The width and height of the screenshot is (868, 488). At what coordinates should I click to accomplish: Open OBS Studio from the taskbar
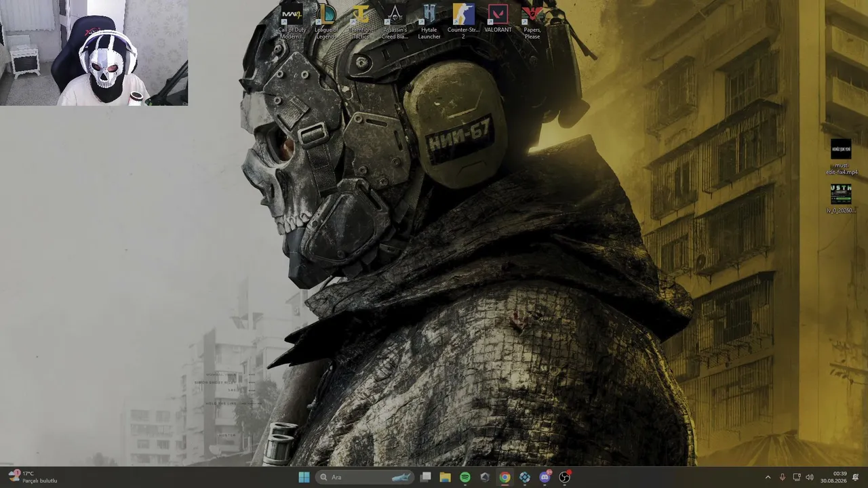[x=564, y=477]
